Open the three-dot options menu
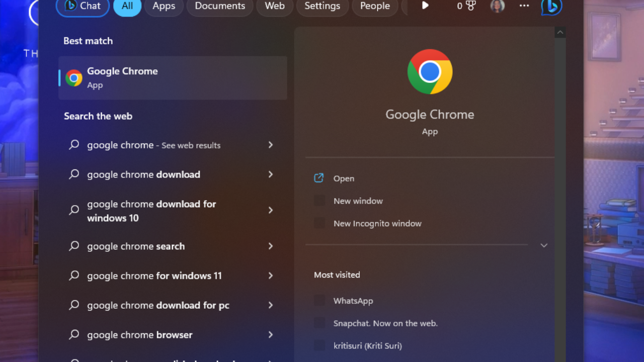The width and height of the screenshot is (644, 362). click(x=524, y=6)
